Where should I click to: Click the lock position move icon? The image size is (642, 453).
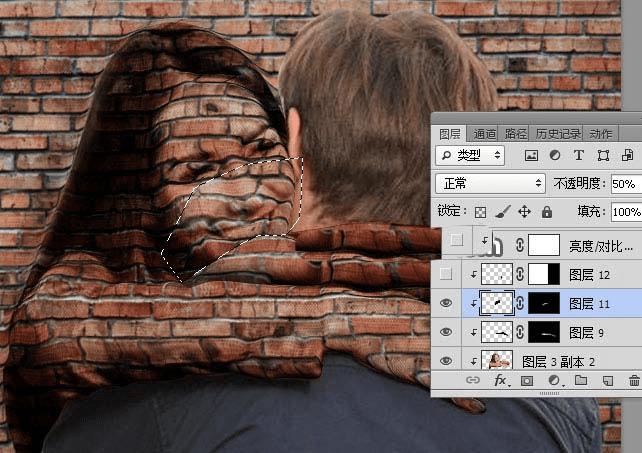(524, 212)
